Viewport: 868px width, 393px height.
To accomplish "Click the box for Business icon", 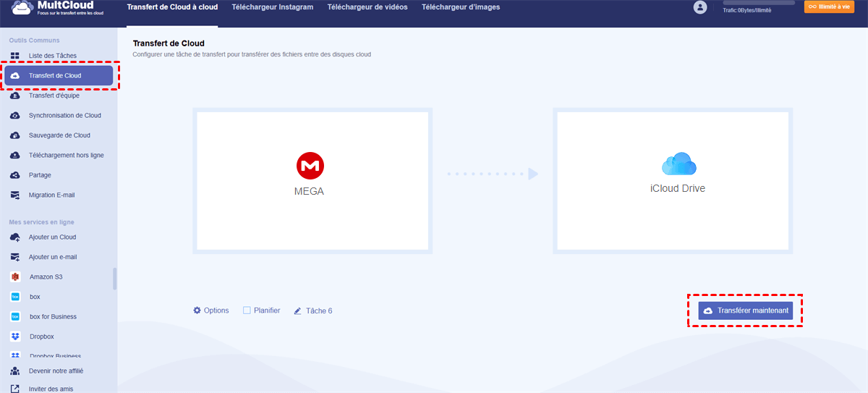I will pyautogui.click(x=14, y=316).
